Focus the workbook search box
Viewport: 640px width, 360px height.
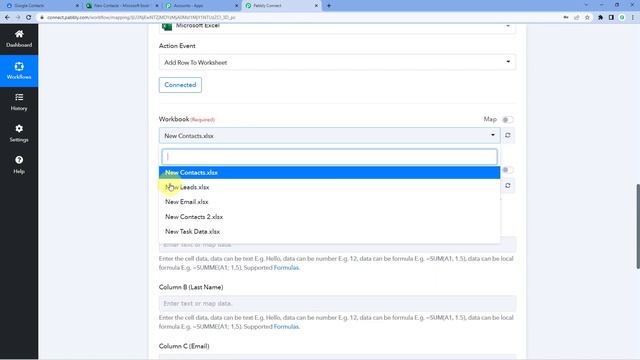point(329,157)
